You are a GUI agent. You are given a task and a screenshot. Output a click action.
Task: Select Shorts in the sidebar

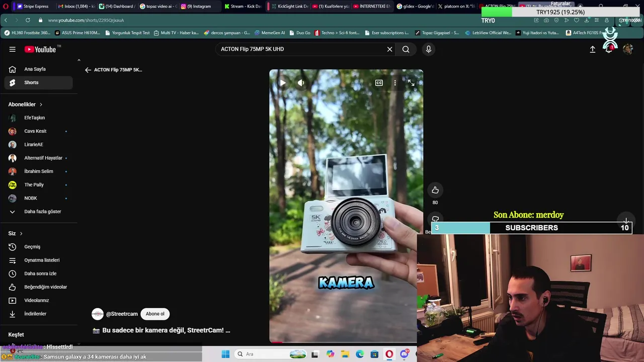[39, 82]
